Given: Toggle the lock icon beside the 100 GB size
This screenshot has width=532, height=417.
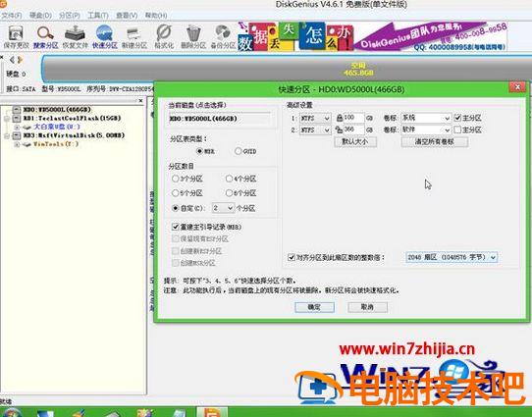Looking at the screenshot, I should pos(340,118).
